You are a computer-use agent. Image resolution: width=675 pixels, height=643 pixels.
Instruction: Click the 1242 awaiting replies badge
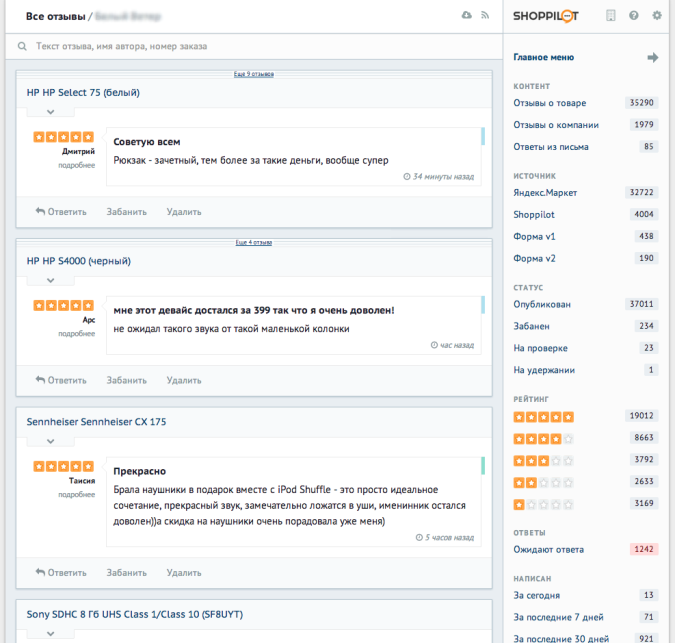pyautogui.click(x=644, y=549)
